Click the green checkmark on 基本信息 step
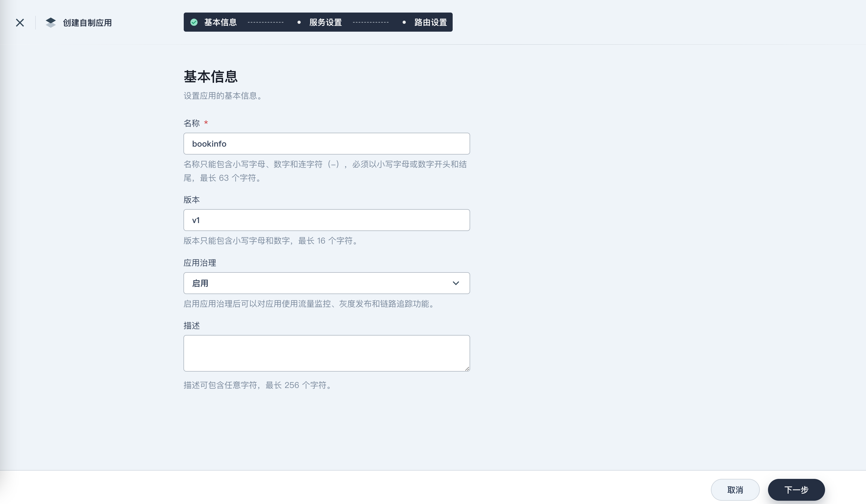The height and width of the screenshot is (504, 866). (x=194, y=22)
